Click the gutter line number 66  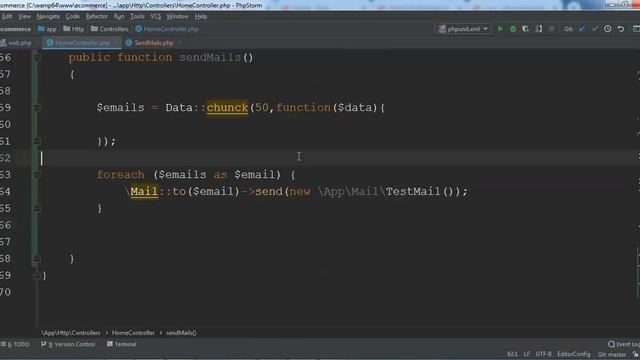(6, 225)
